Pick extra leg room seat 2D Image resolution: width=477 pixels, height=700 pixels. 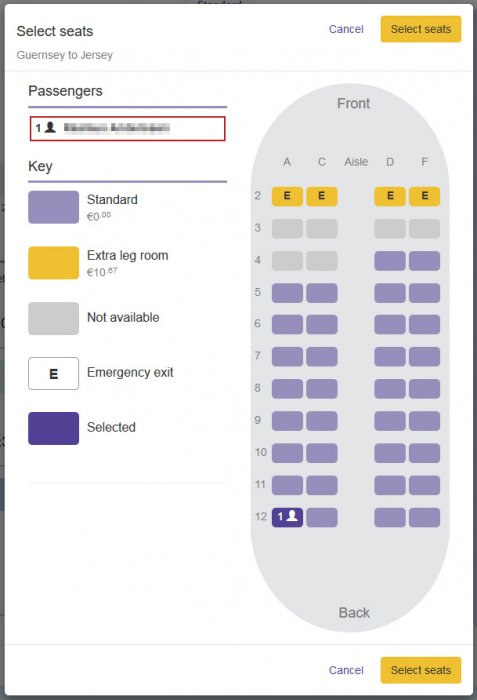pos(390,196)
